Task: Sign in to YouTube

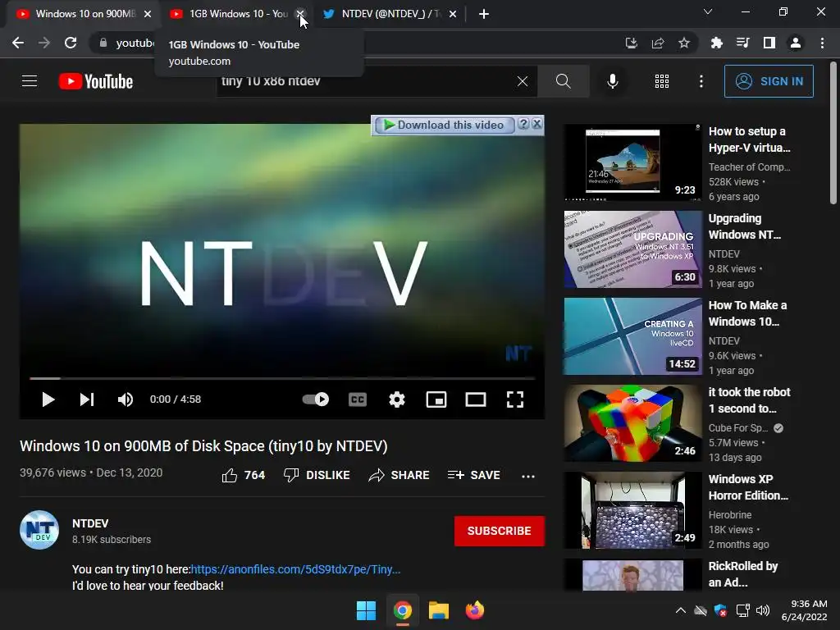Action: [x=769, y=81]
